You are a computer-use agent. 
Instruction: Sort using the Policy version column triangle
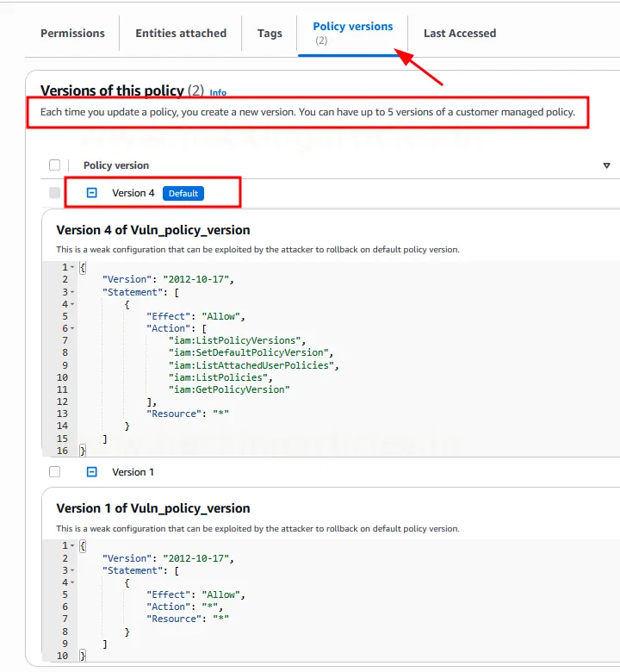(606, 165)
